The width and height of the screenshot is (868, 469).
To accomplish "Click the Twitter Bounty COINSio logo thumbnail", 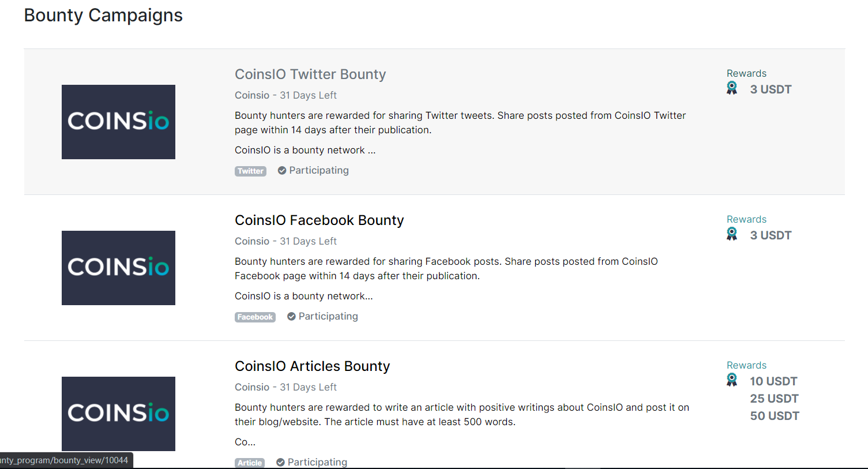I will pyautogui.click(x=118, y=122).
